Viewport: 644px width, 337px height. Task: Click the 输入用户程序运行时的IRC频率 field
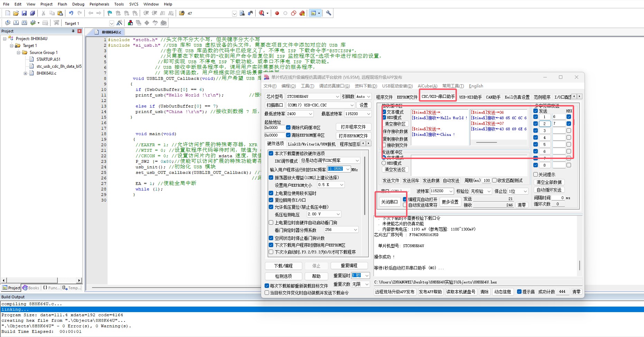pyautogui.click(x=335, y=169)
